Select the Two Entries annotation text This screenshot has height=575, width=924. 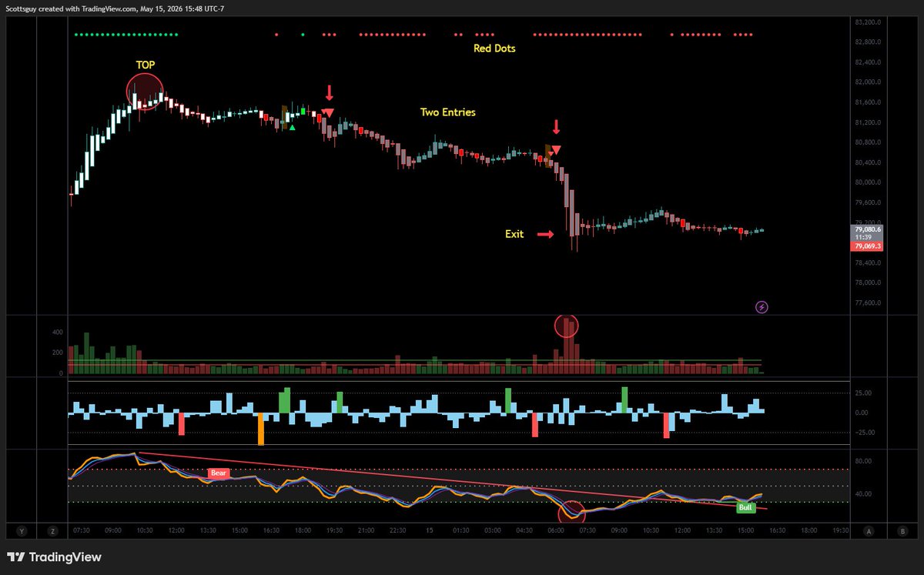coord(447,112)
